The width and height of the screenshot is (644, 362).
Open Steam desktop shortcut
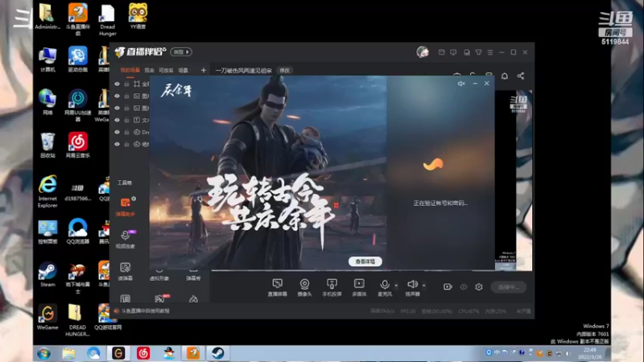(x=47, y=274)
